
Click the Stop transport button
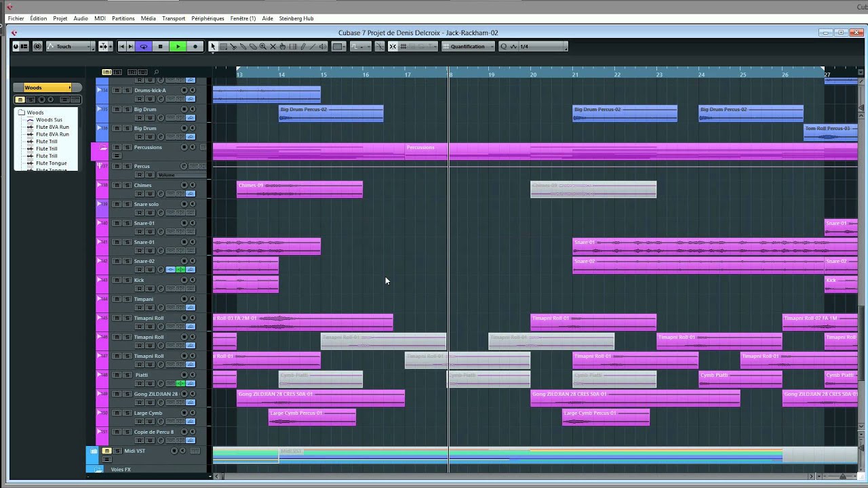coord(160,47)
